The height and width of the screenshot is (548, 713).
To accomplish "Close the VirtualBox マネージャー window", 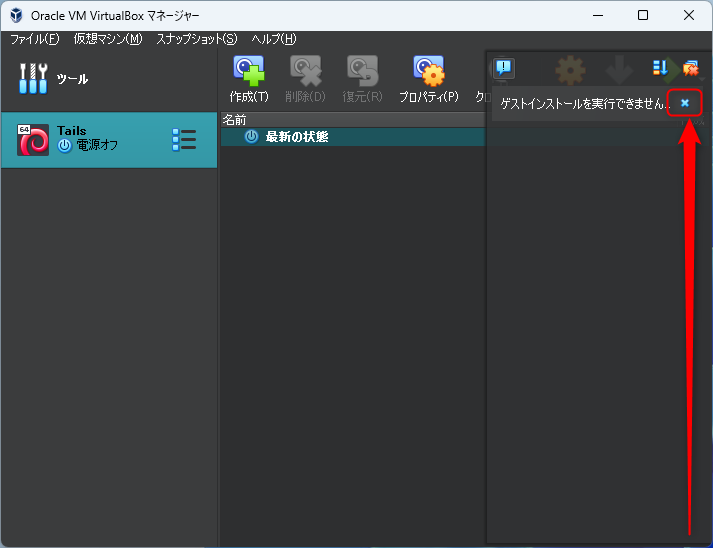I will pos(688,15).
